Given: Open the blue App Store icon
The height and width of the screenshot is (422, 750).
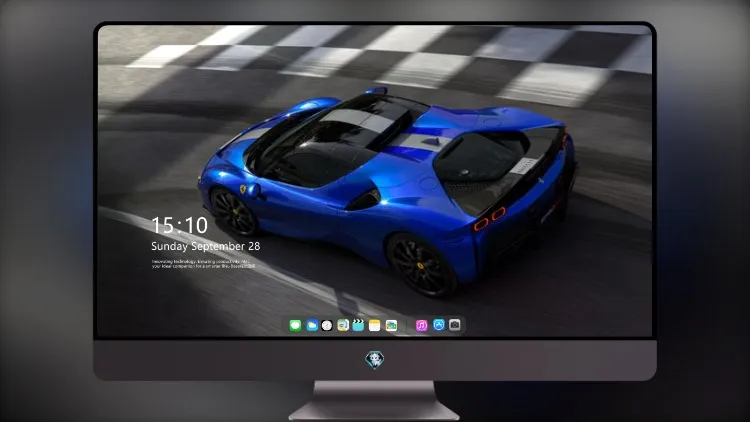Looking at the screenshot, I should click(439, 325).
